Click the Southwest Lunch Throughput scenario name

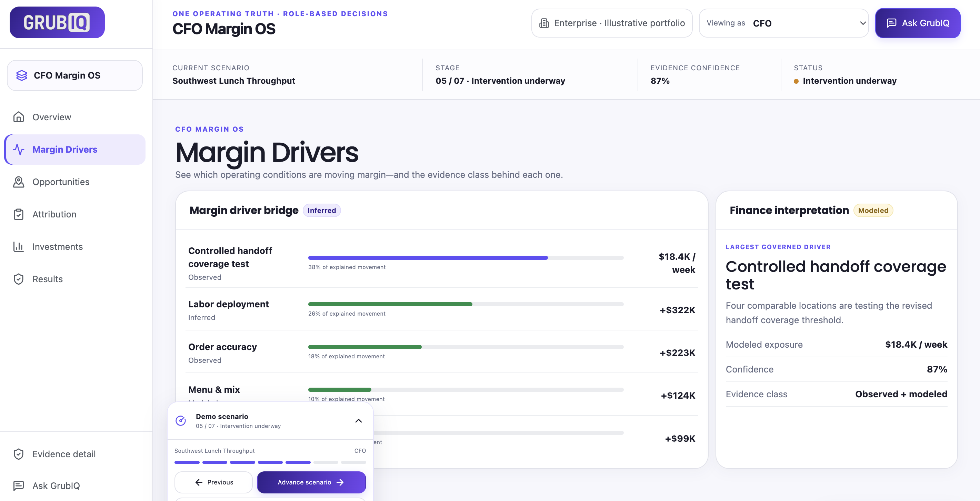(233, 81)
